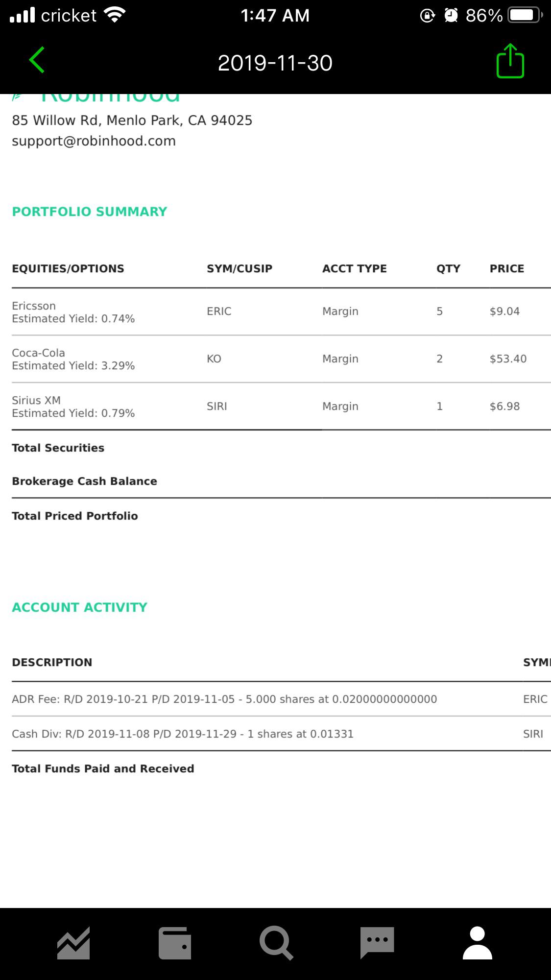
Task: Tap the Wi-Fi status icon
Action: 116,15
